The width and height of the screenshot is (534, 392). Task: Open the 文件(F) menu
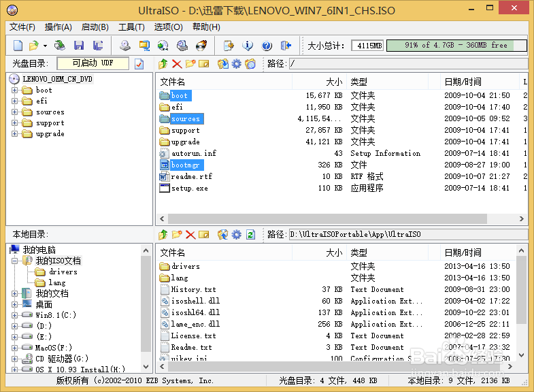coord(22,27)
